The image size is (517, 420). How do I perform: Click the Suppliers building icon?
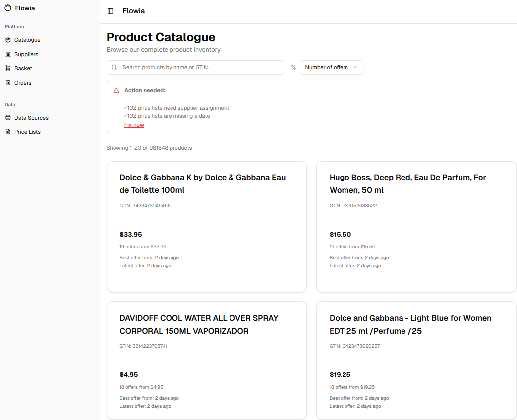8,54
